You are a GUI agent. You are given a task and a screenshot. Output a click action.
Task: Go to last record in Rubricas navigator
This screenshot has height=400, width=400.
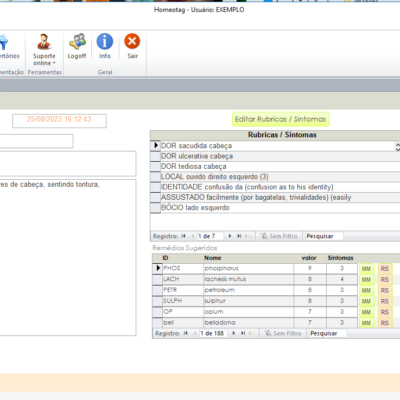pos(239,236)
